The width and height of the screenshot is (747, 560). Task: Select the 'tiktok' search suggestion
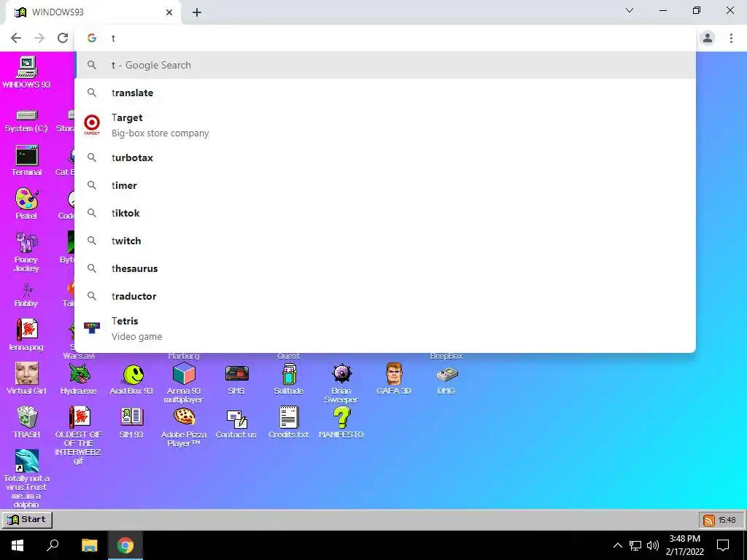coord(385,213)
